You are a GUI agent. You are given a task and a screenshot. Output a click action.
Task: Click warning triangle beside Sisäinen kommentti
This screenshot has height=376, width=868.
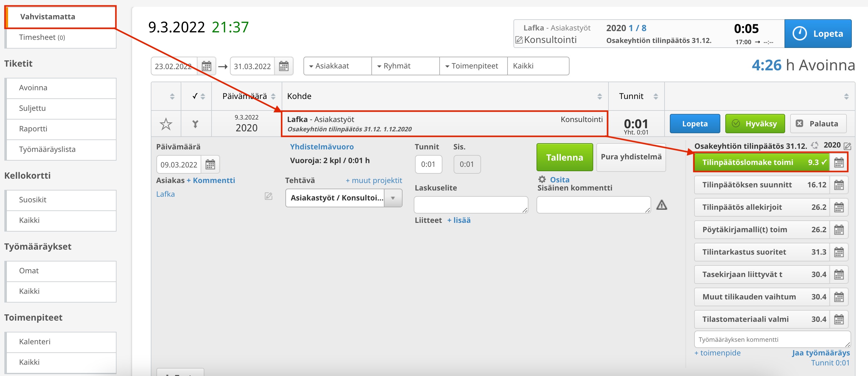pos(661,205)
